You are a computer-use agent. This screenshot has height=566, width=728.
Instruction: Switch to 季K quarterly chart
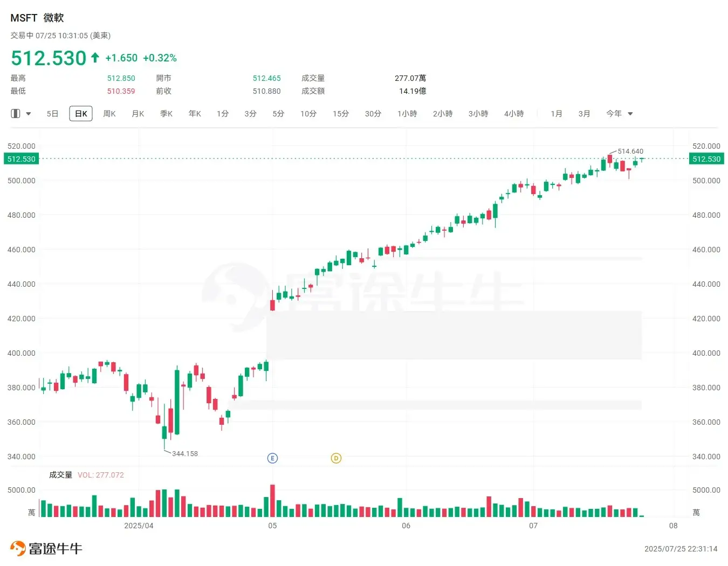click(x=166, y=114)
